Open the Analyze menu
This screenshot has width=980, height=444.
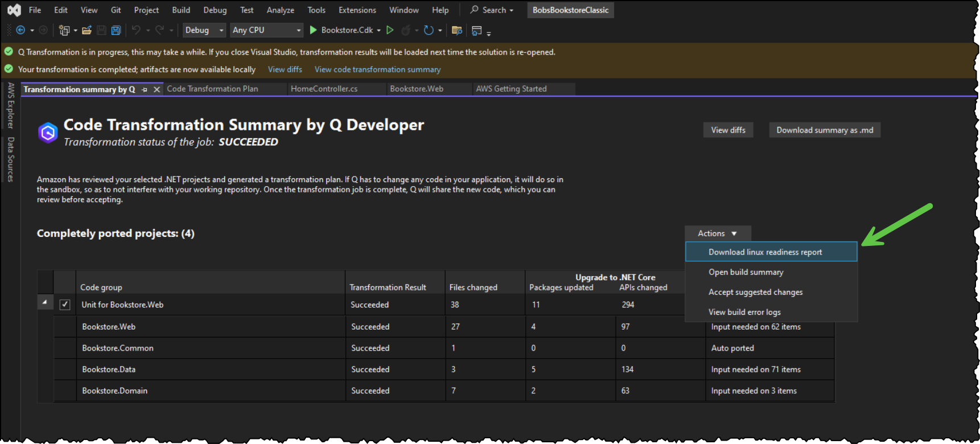tap(281, 10)
